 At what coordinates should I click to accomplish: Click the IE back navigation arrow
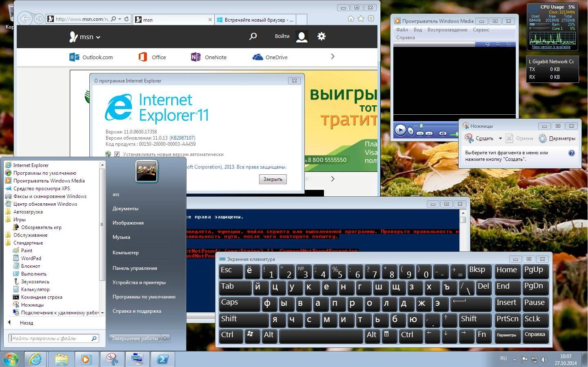coord(25,18)
